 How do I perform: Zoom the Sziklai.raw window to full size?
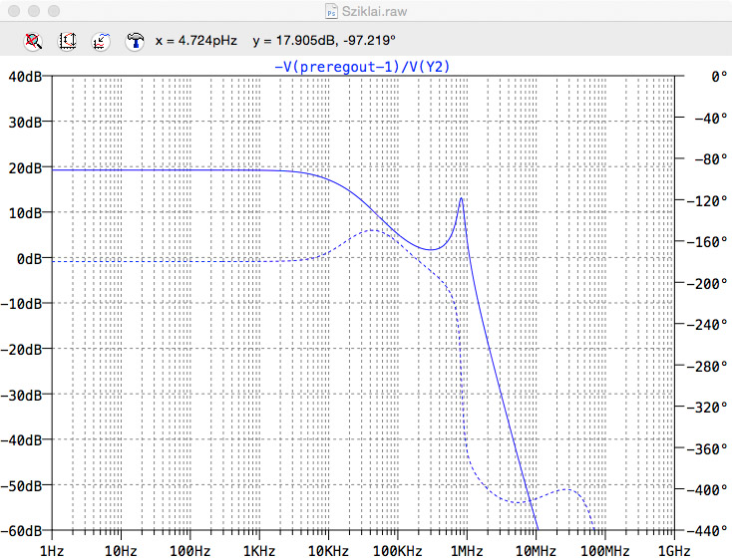[54, 11]
